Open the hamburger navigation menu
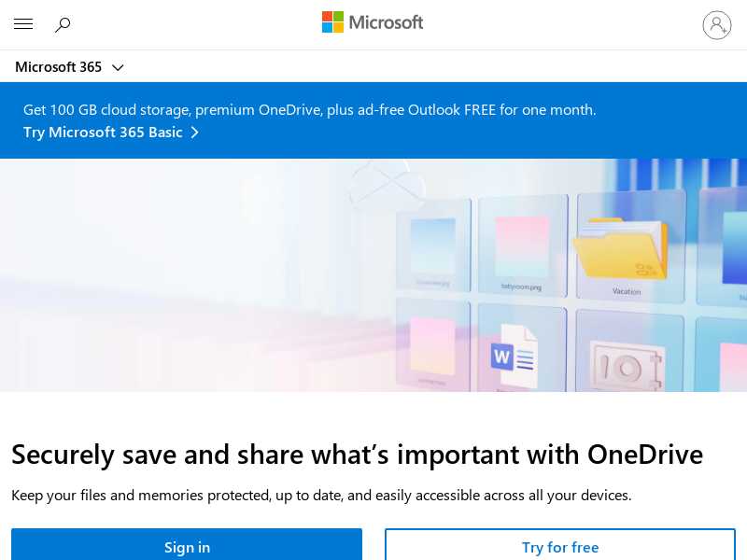Screen dimensions: 747x560 coord(23,24)
